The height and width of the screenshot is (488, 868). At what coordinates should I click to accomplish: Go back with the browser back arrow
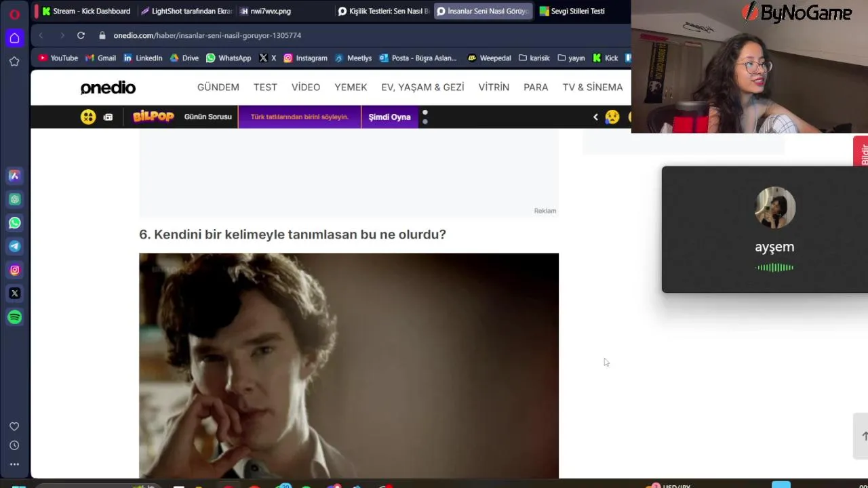41,35
